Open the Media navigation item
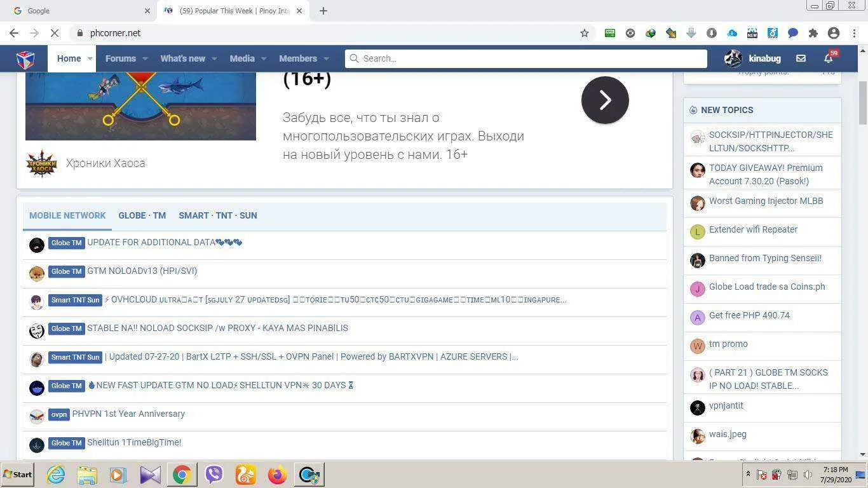Viewport: 868px width, 488px height. (x=242, y=58)
